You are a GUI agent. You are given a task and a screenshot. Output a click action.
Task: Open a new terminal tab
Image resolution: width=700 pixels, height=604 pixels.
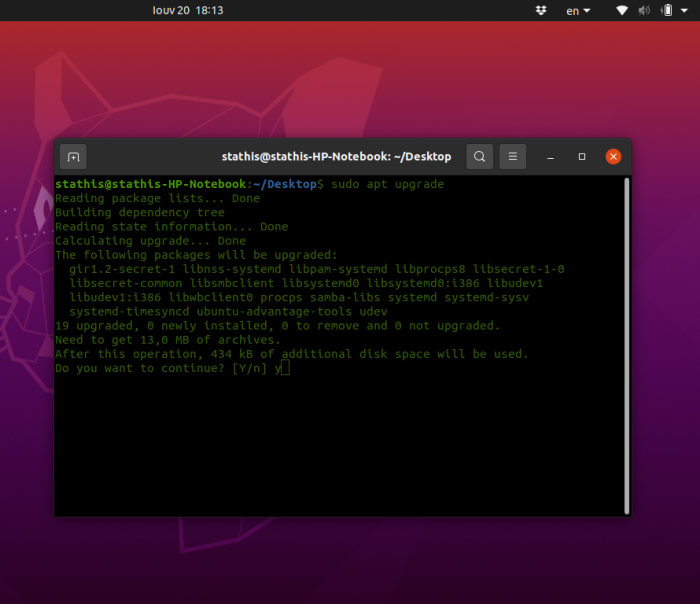click(72, 157)
